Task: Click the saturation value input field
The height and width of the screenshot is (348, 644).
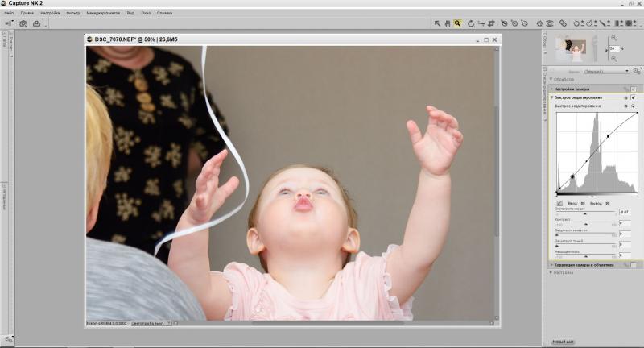Action: pyautogui.click(x=625, y=255)
